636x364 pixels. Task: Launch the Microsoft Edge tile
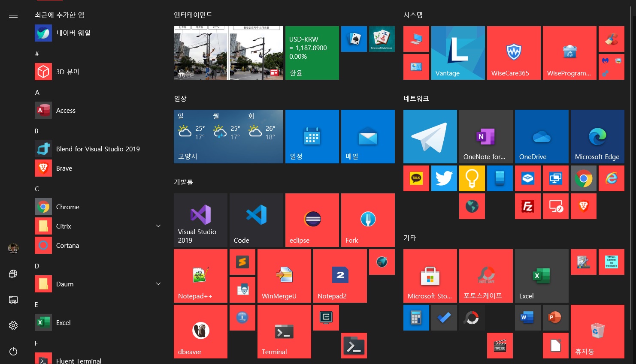coord(597,136)
